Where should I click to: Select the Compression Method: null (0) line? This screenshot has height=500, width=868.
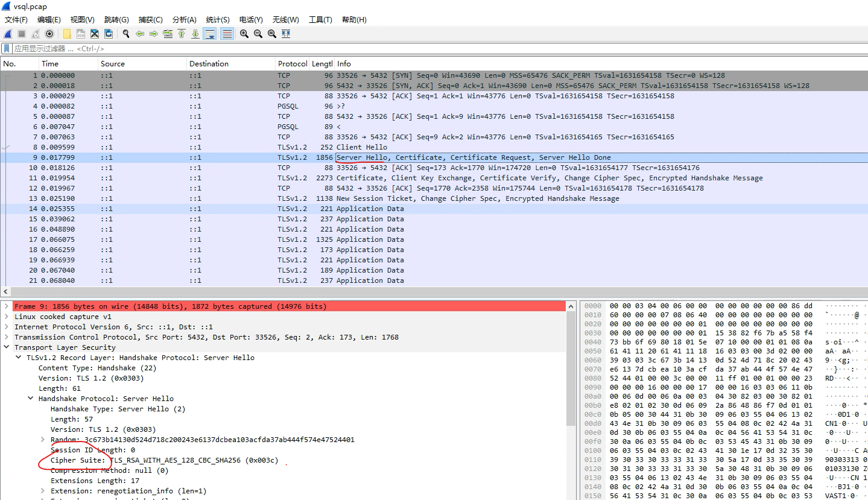pos(109,470)
